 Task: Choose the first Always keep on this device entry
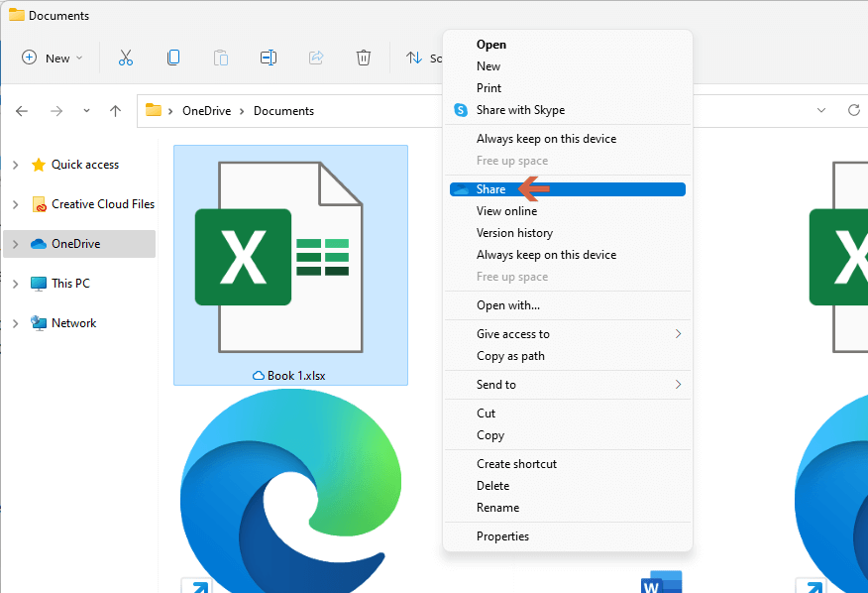(x=568, y=139)
